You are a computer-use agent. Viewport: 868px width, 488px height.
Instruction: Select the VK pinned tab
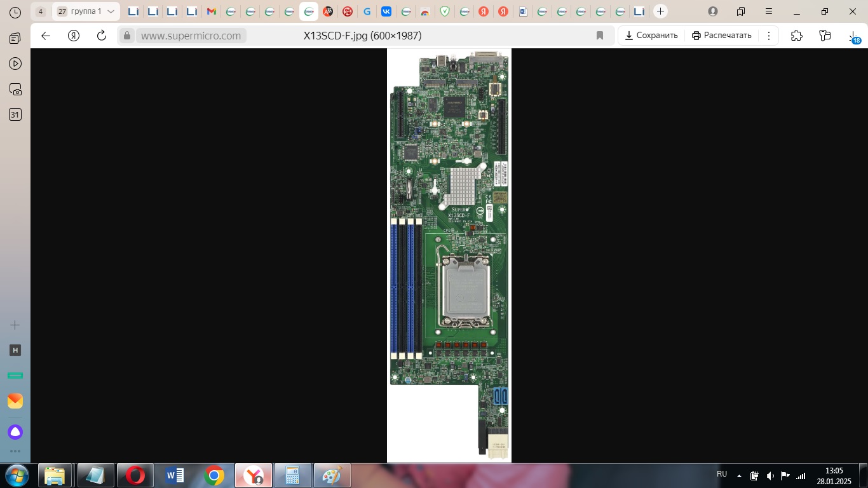point(386,11)
